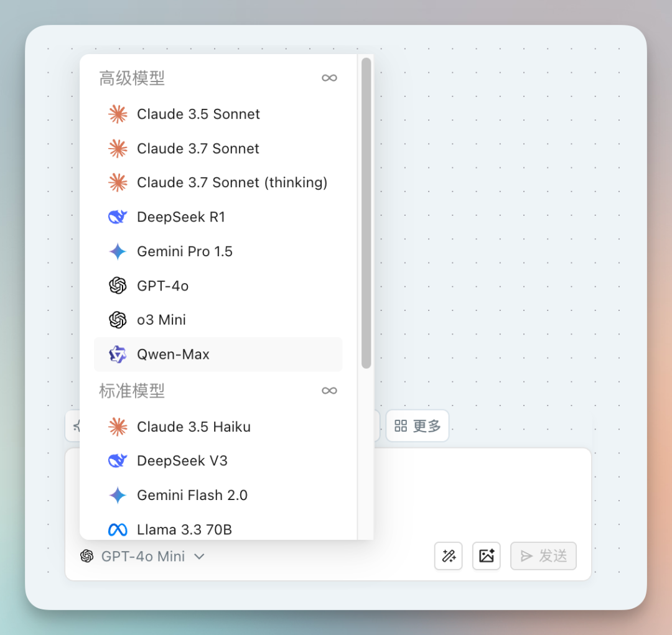Choose Gemini Pro 1.5
Screen dimensions: 672x635
[x=218, y=251]
